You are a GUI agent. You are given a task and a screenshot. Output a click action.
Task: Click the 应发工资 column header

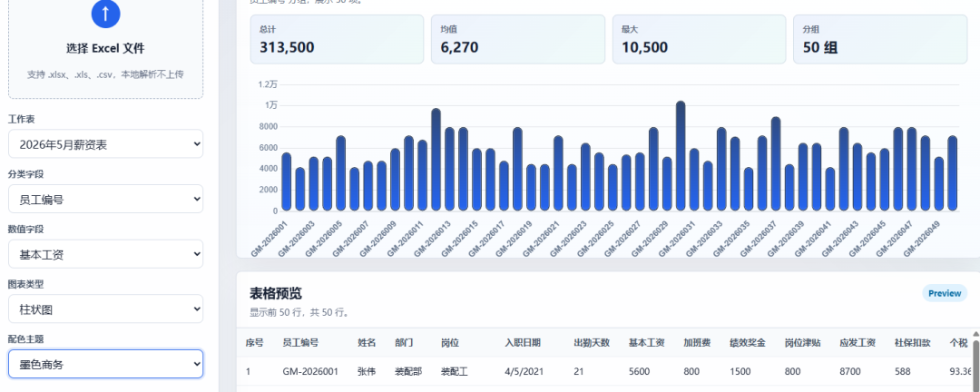(x=857, y=343)
